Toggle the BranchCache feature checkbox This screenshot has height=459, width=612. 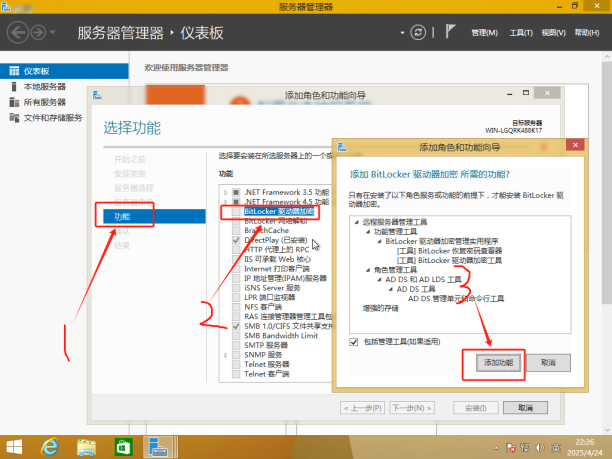click(236, 231)
